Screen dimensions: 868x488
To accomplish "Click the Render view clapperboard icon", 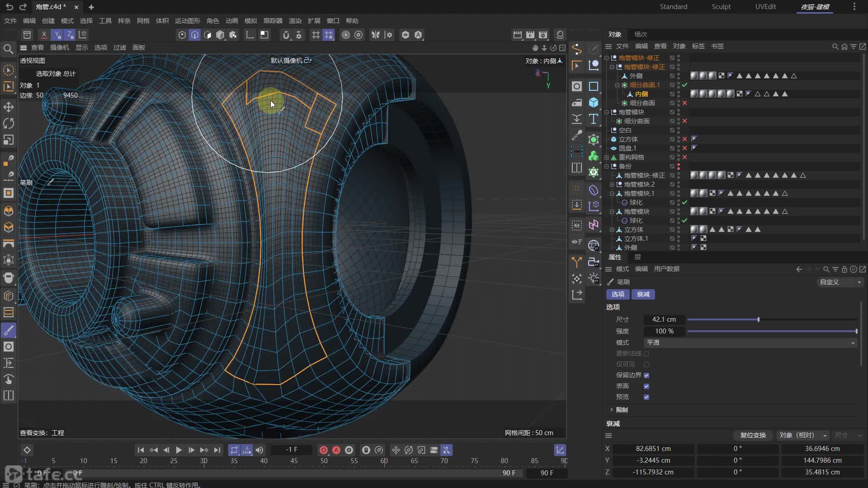I will (x=518, y=35).
